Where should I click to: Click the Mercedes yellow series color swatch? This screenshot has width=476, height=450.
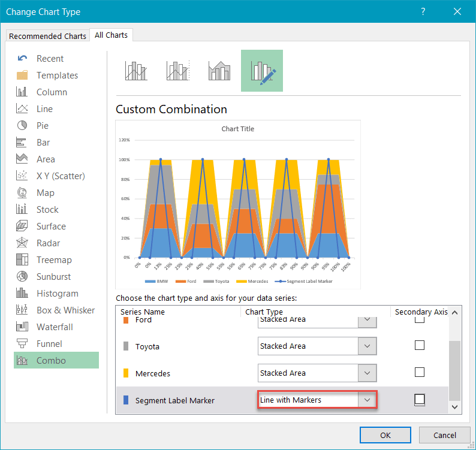point(125,373)
